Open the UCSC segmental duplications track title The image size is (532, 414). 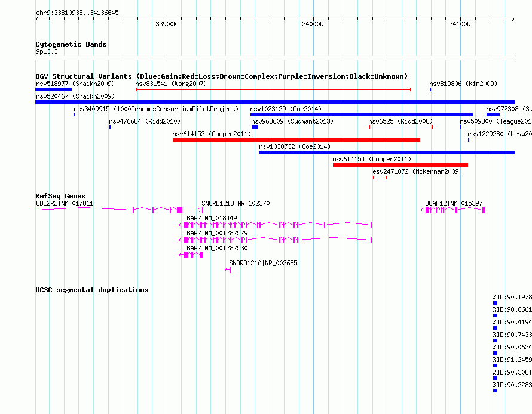[x=91, y=290]
